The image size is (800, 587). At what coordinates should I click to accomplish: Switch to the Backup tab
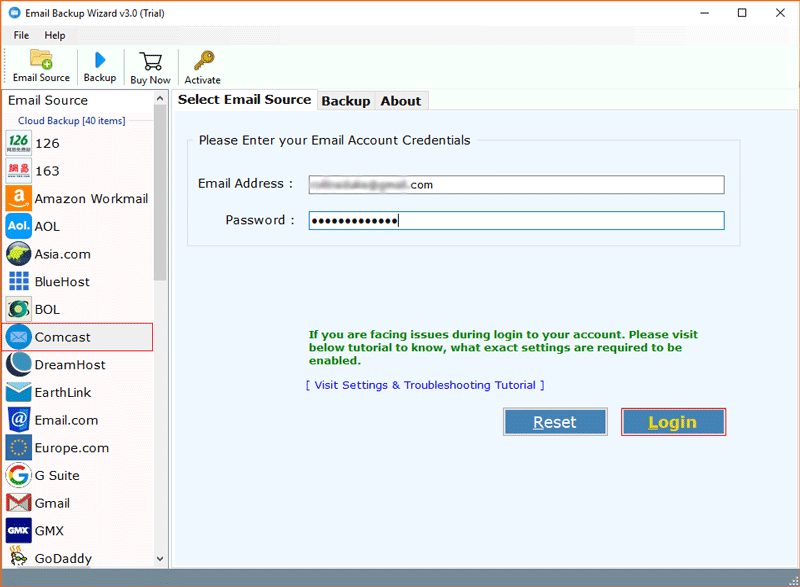[x=346, y=101]
